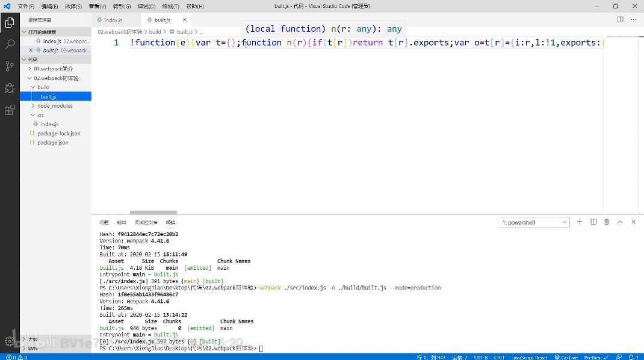Image resolution: width=644 pixels, height=360 pixels.
Task: Change encoding UTF-8 in status bar
Action: click(x=480, y=357)
